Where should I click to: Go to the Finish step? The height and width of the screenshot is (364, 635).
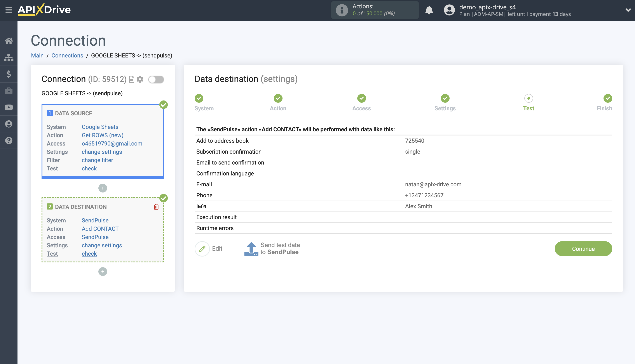tap(608, 99)
